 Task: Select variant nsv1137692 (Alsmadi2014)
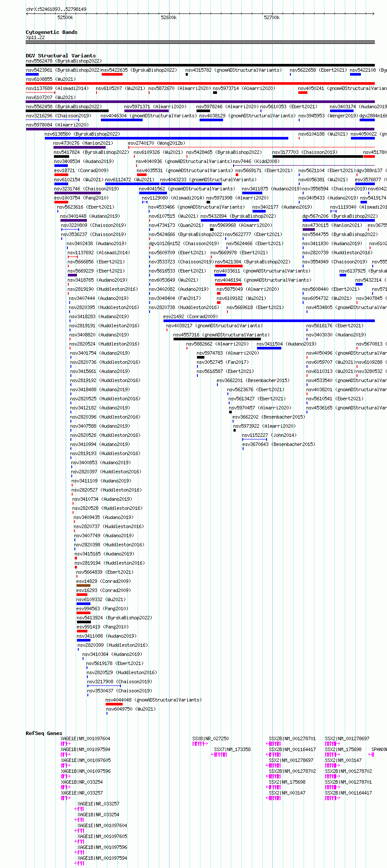pyautogui.click(x=98, y=253)
